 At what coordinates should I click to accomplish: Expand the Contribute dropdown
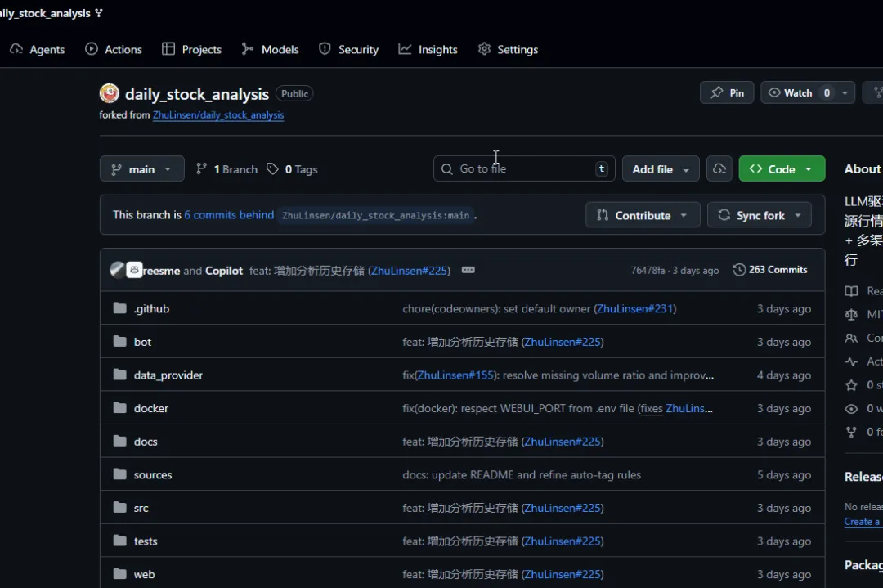tap(643, 215)
